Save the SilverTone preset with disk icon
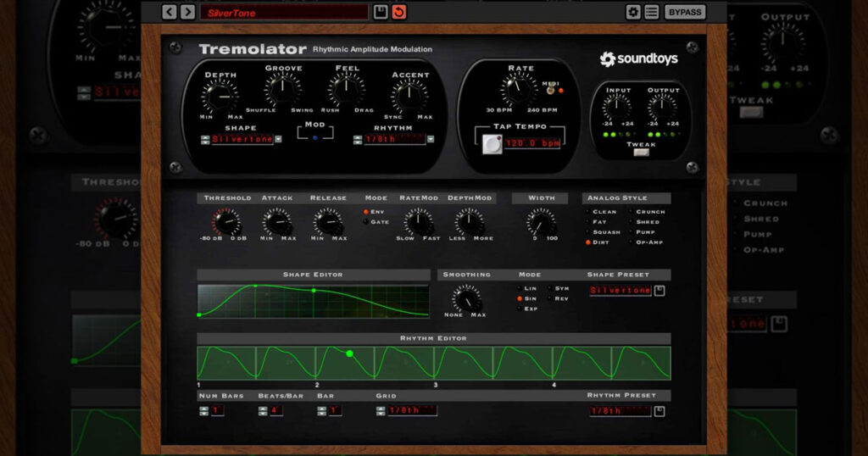 (381, 12)
